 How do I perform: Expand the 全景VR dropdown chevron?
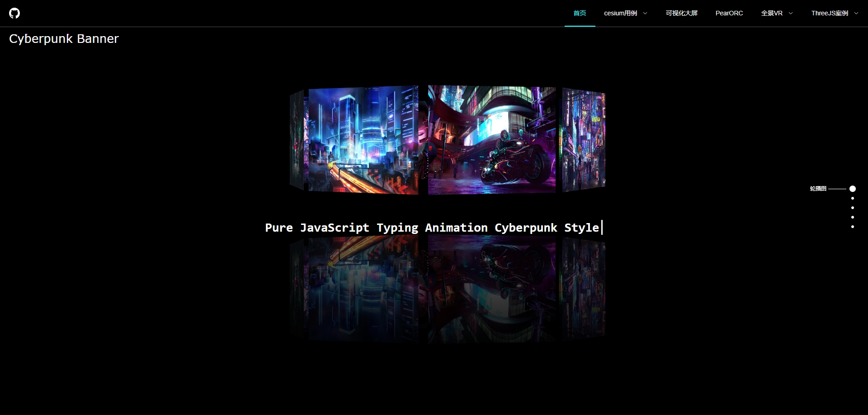[791, 13]
